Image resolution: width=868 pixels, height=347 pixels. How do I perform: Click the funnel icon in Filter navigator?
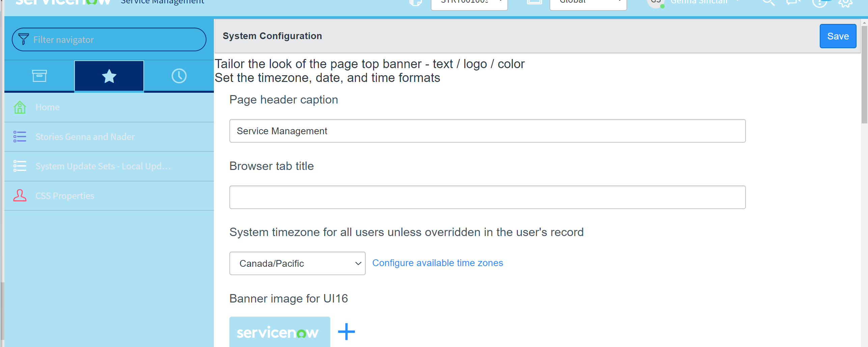(23, 39)
